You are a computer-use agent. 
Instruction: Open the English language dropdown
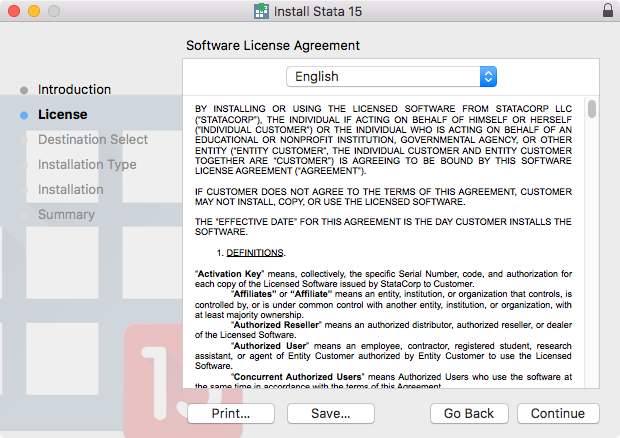click(x=391, y=77)
